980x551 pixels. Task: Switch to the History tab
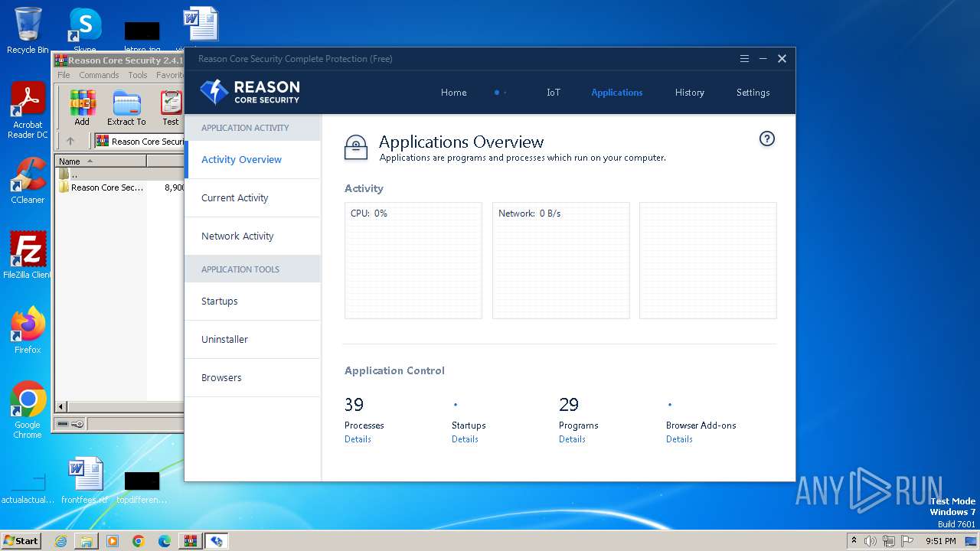(689, 93)
